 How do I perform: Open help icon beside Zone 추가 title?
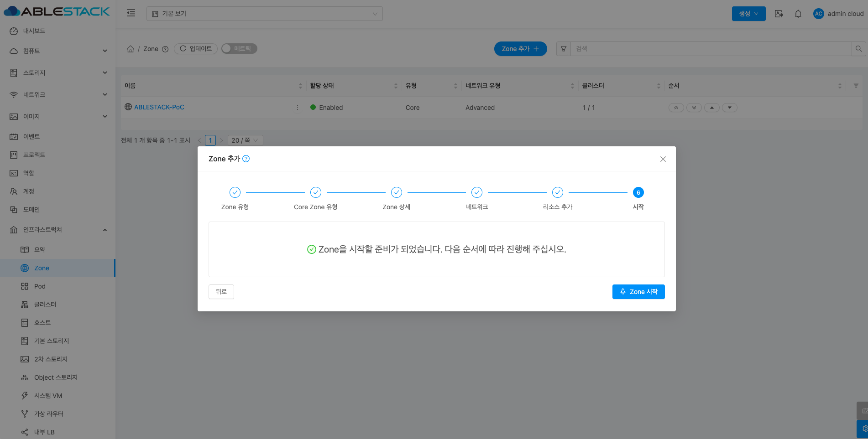point(246,159)
